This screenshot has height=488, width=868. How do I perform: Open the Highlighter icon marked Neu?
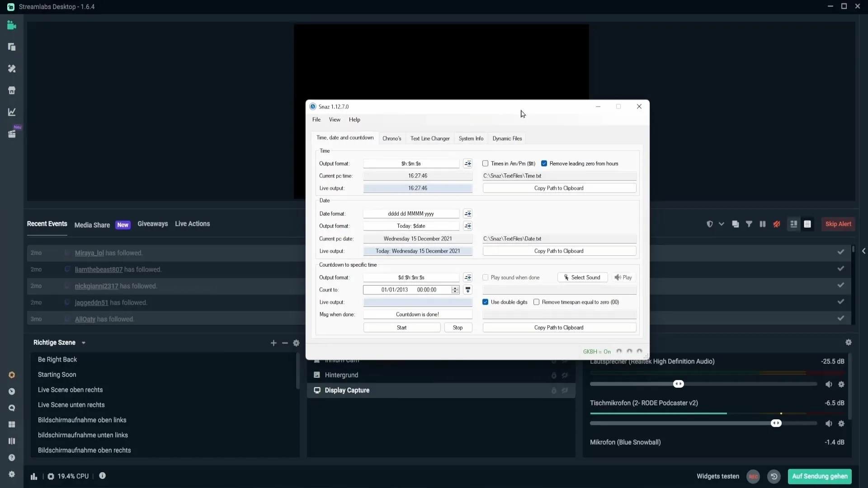[x=12, y=134]
